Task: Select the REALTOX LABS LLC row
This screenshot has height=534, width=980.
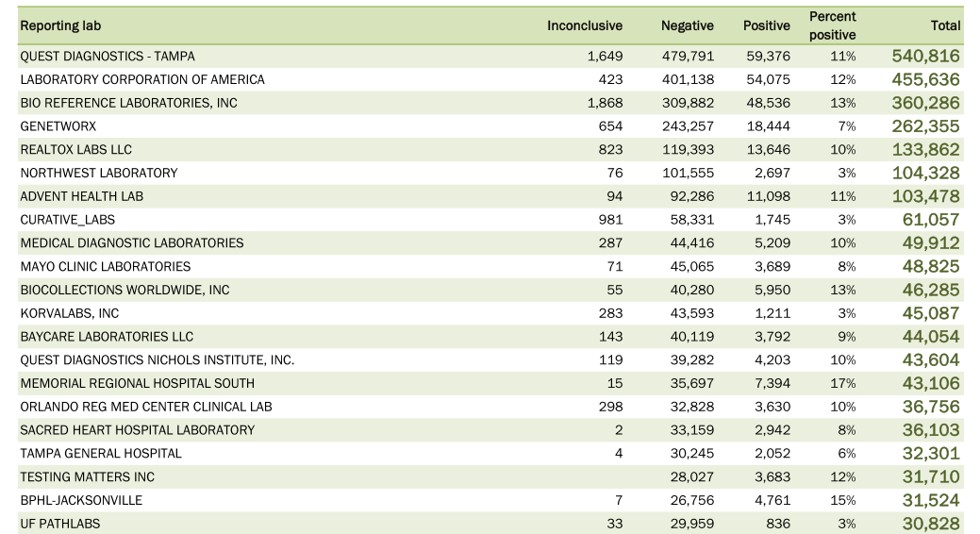Action: (490, 149)
